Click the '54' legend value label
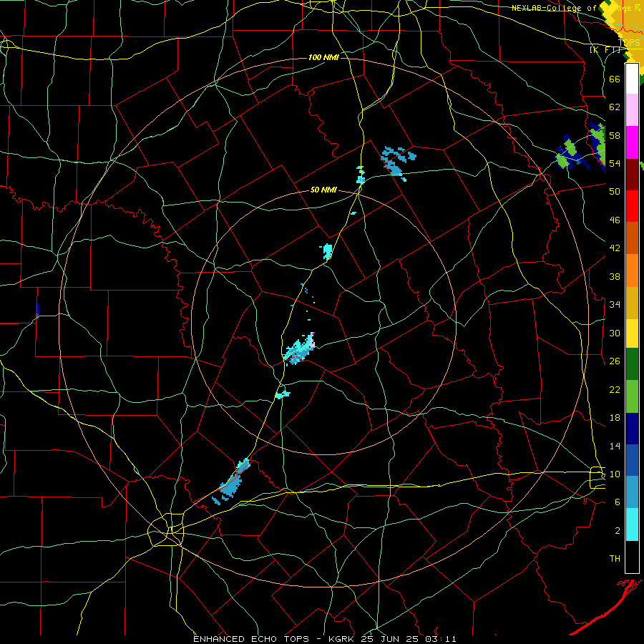644x644 pixels. [x=615, y=163]
